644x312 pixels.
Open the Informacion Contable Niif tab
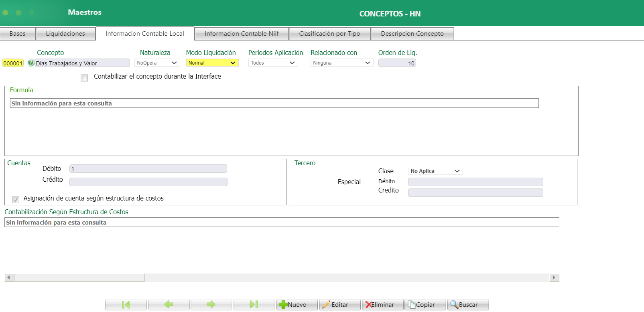pyautogui.click(x=242, y=34)
